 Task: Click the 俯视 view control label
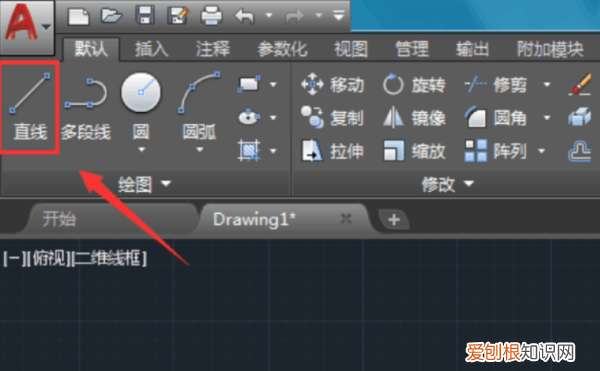(x=49, y=259)
